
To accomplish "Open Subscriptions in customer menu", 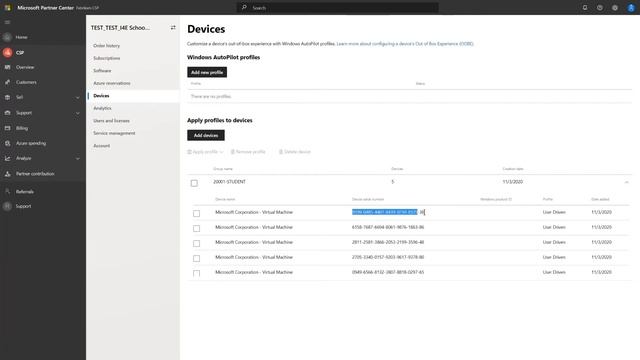I will coord(107,58).
